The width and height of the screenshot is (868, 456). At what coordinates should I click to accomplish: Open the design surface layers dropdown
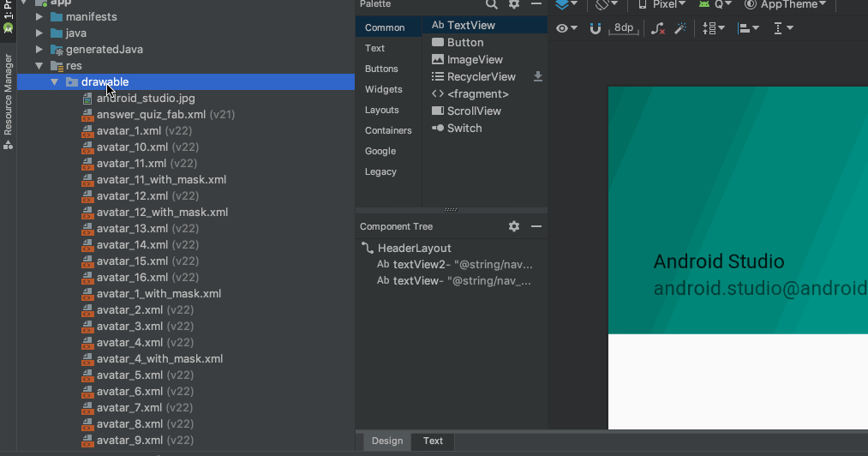pos(566,4)
